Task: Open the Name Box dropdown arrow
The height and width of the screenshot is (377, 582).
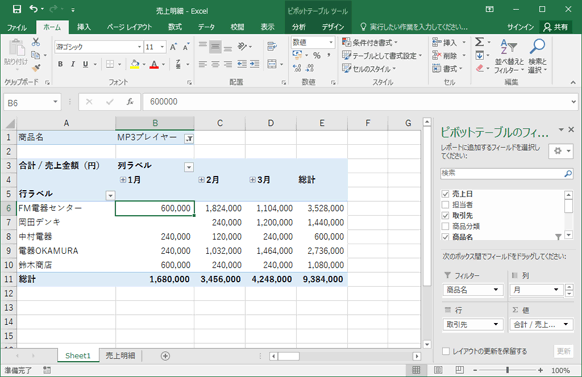Action: tap(55, 102)
